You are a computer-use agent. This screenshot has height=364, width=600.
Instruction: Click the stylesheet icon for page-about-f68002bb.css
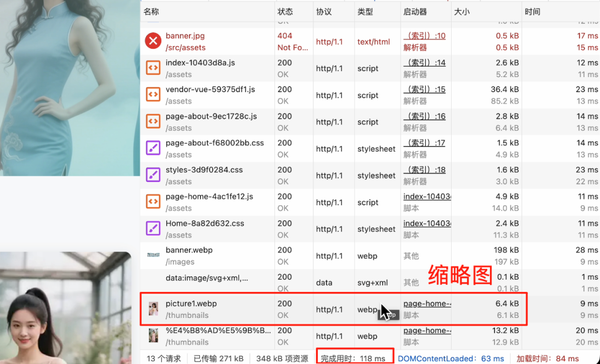pos(153,148)
